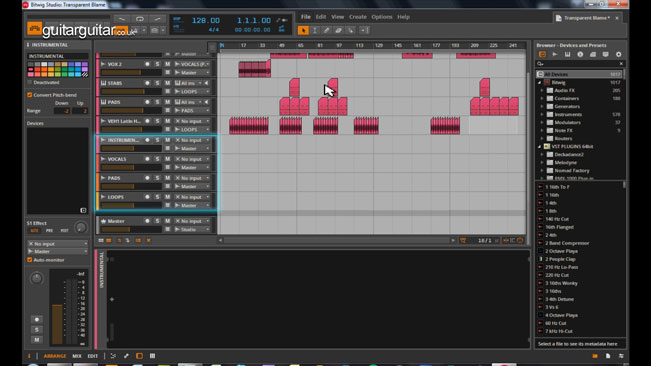The image size is (651, 366).
Task: Click the delete X icon below track list
Action: pos(148,241)
